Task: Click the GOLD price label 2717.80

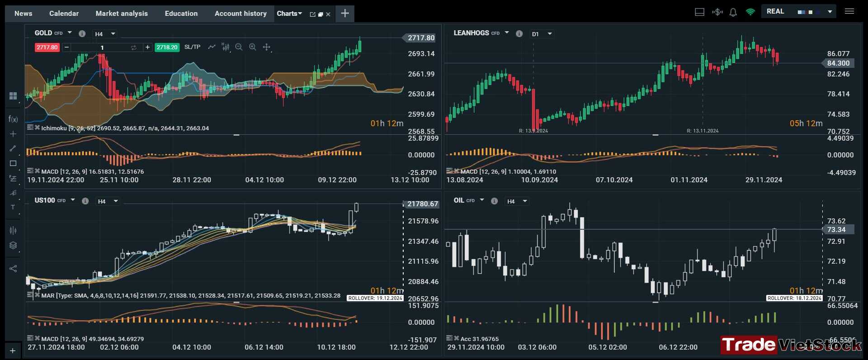Action: coord(420,38)
